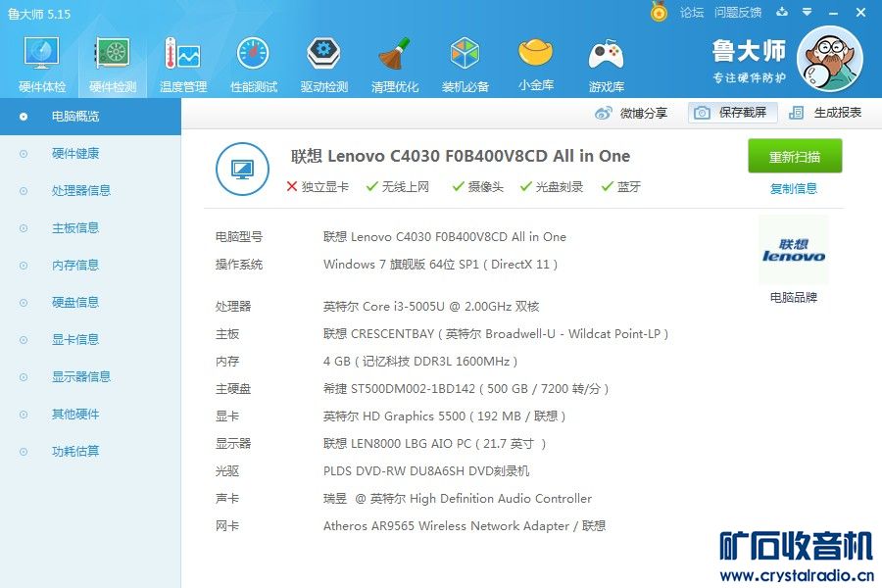Open 问题反馈 feedback link
The width and height of the screenshot is (882, 588).
738,13
